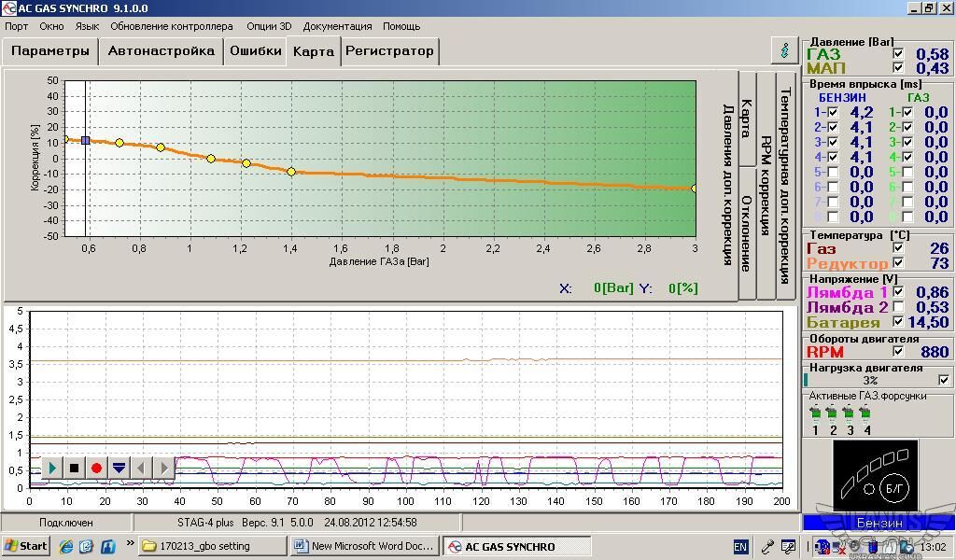956x560 pixels.
Task: Uncheck the RPM display checkbox
Action: click(898, 352)
